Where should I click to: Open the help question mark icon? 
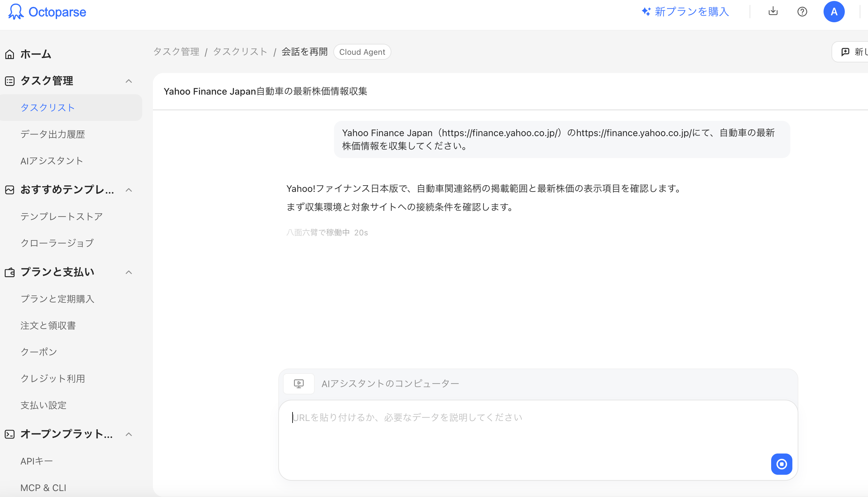[802, 12]
